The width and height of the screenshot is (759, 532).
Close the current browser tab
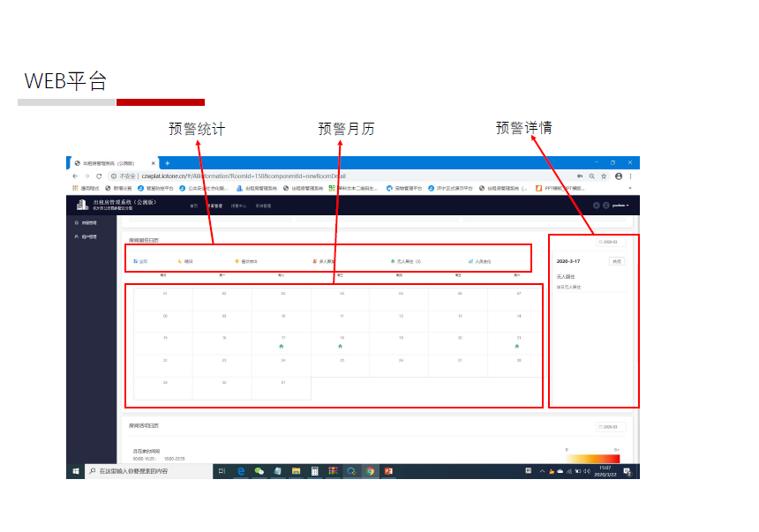point(153,163)
